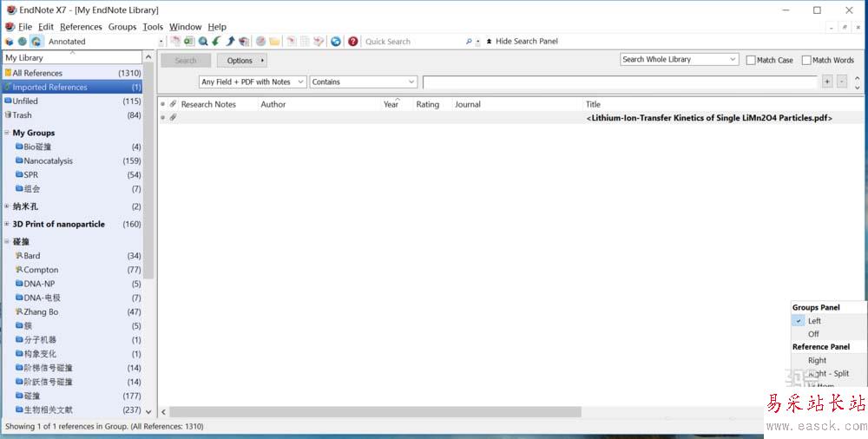The width and height of the screenshot is (868, 439).
Task: Sort by the Year column header
Action: click(391, 104)
